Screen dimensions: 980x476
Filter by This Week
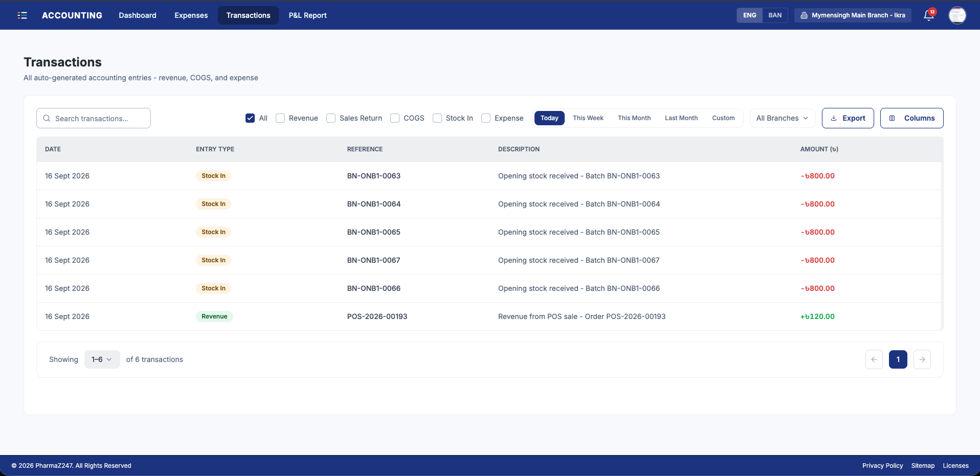click(588, 118)
